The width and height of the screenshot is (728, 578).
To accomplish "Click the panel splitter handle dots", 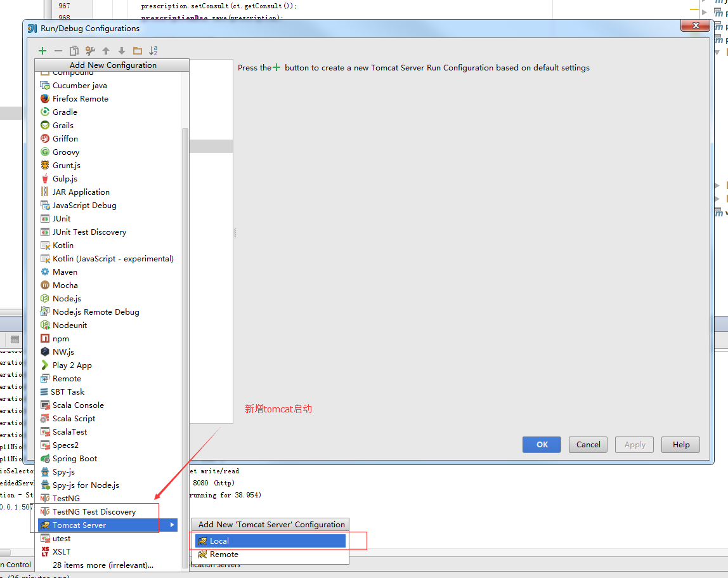I will [x=235, y=232].
